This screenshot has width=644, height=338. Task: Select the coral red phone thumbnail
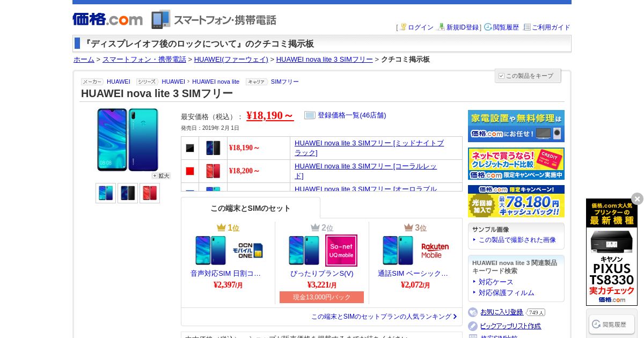tap(150, 193)
